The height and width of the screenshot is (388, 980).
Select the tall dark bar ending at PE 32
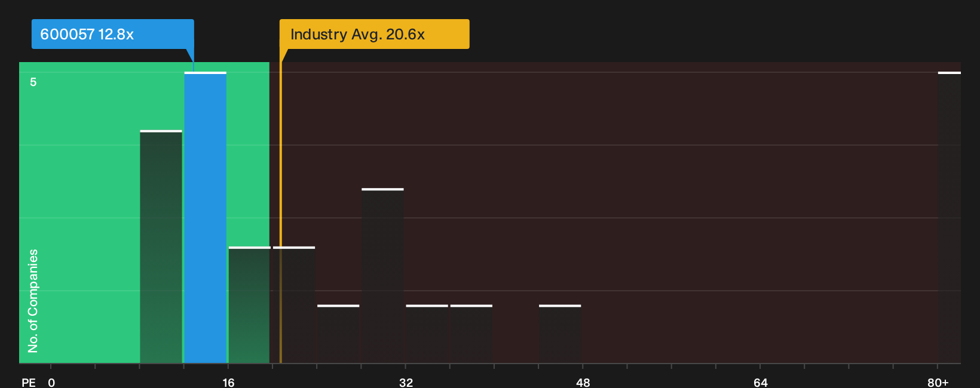382,276
